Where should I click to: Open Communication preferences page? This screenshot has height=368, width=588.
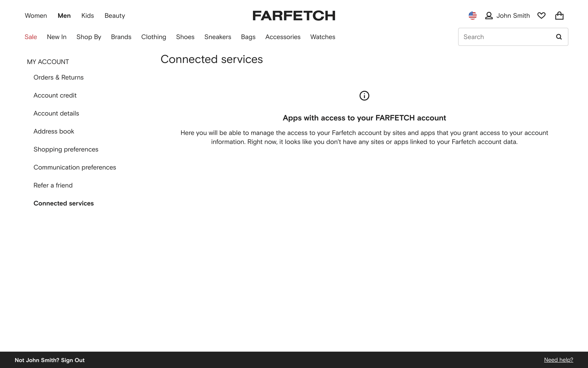[75, 167]
